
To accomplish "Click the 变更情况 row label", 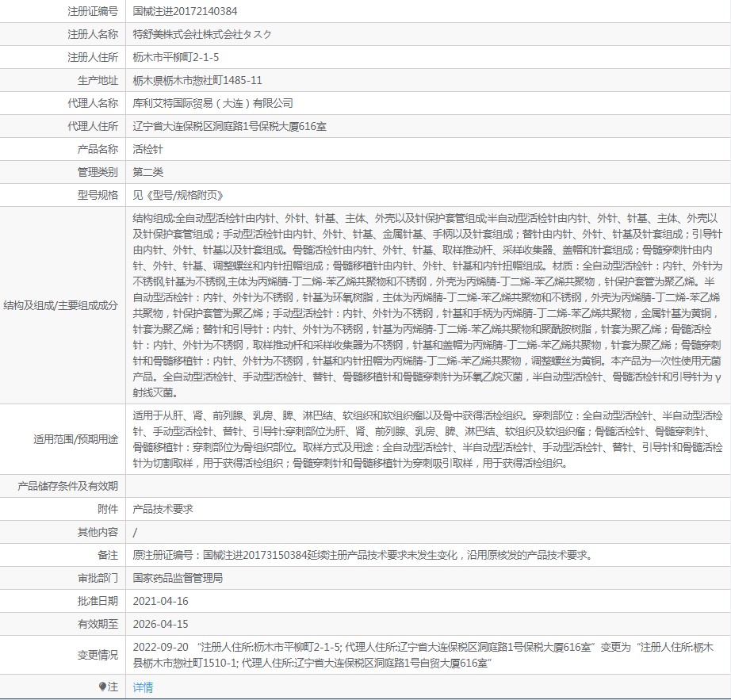I will 98,655.
